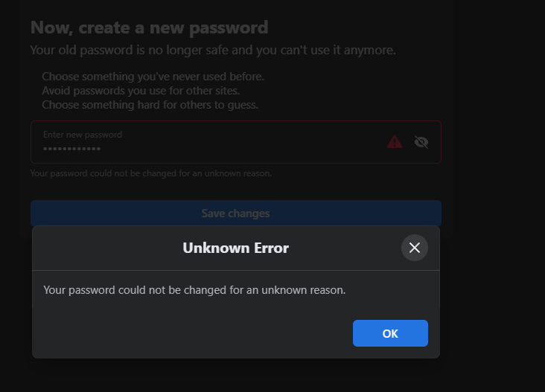This screenshot has width=545, height=392.
Task: Click the empty dialog footer left of OK
Action: [186, 333]
